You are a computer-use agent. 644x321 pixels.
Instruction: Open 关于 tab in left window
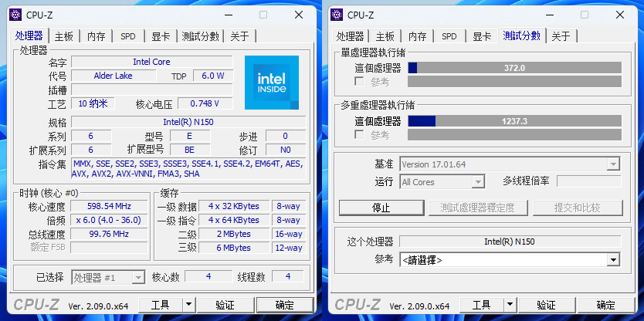[239, 36]
